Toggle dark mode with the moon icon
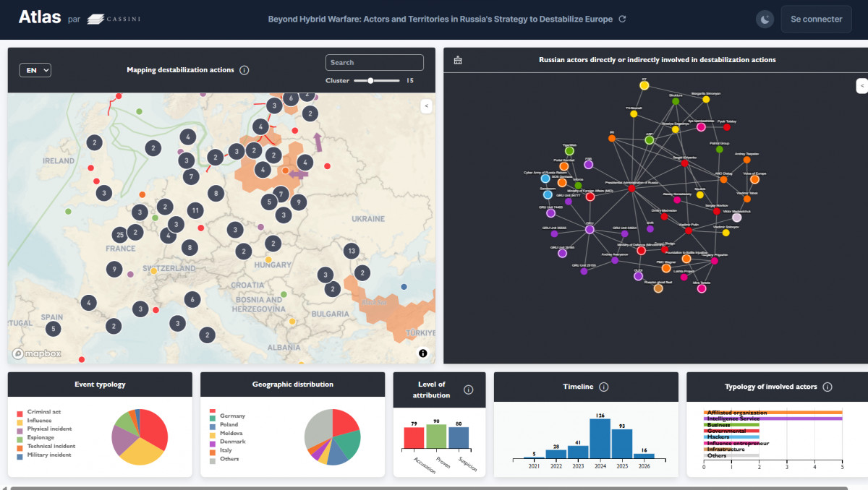The height and width of the screenshot is (490, 868). [765, 20]
